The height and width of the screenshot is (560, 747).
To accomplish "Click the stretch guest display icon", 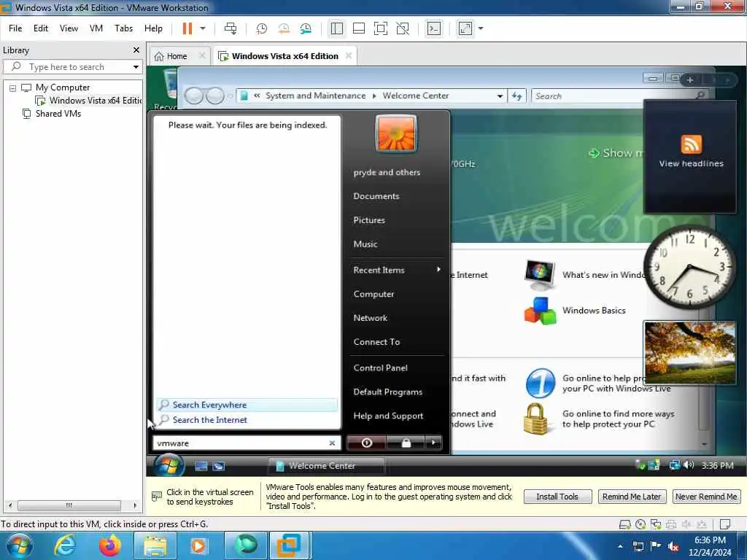I will [x=465, y=28].
